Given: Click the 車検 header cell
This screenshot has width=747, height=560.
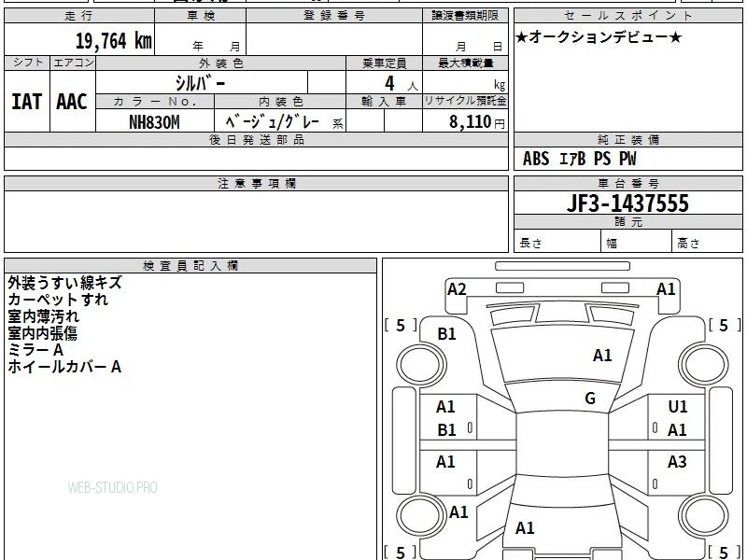Looking at the screenshot, I should 201,16.
